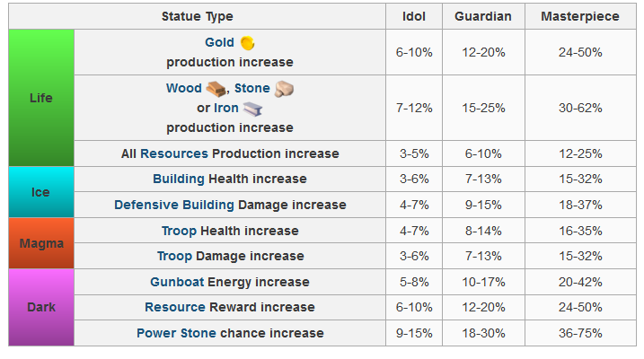The image size is (644, 359).
Task: Go to the Building health link
Action: tap(179, 179)
